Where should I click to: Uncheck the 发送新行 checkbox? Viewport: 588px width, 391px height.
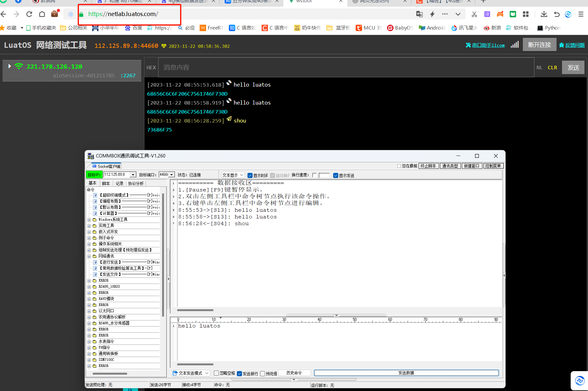point(239,373)
